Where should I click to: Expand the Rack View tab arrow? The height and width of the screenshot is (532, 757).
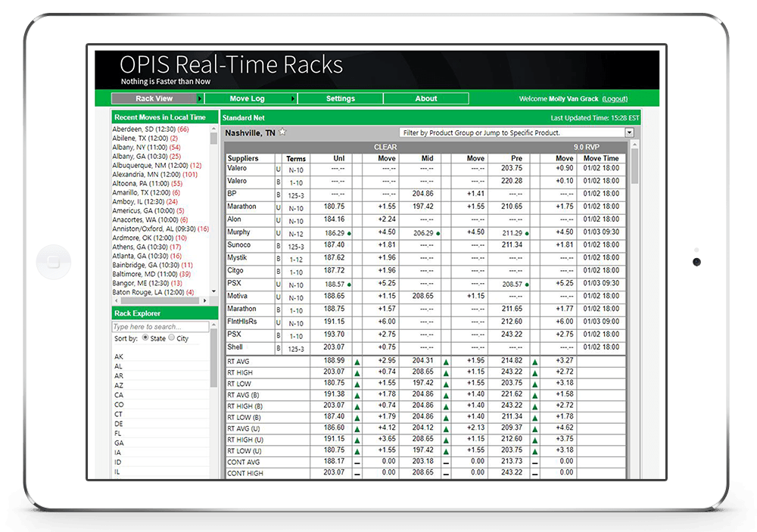click(x=199, y=98)
